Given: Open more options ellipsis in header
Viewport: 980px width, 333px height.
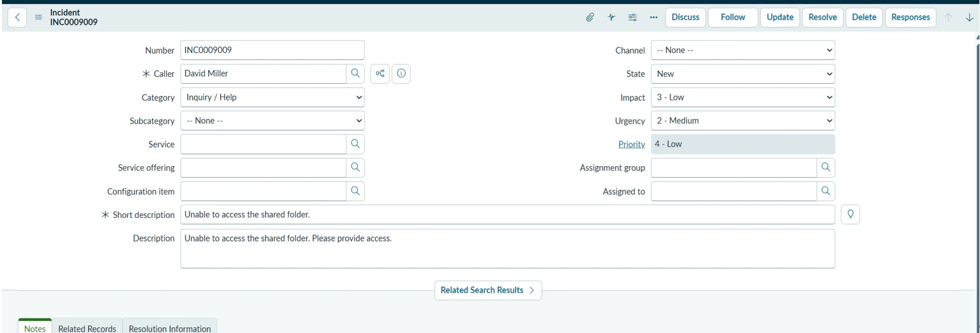Looking at the screenshot, I should [654, 17].
